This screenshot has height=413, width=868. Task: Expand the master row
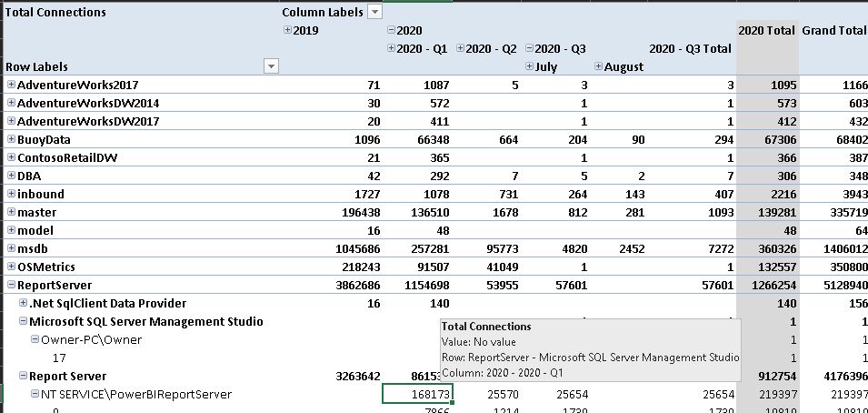pyautogui.click(x=12, y=212)
